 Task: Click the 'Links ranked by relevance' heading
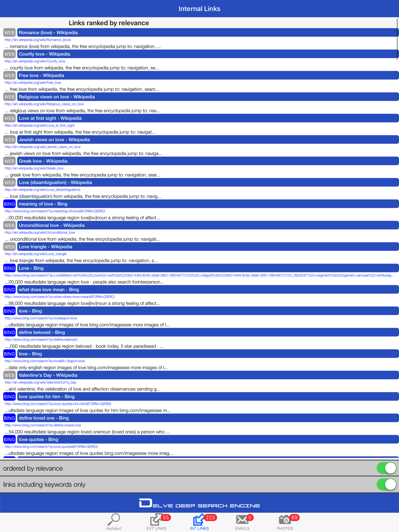tap(109, 23)
